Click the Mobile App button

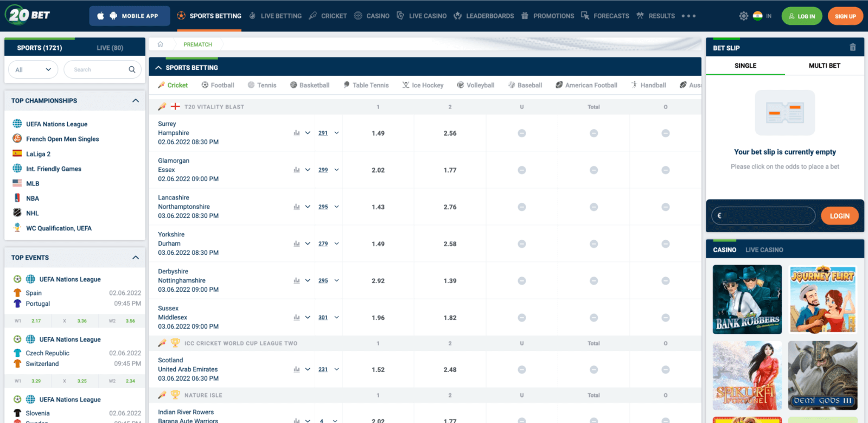[130, 16]
